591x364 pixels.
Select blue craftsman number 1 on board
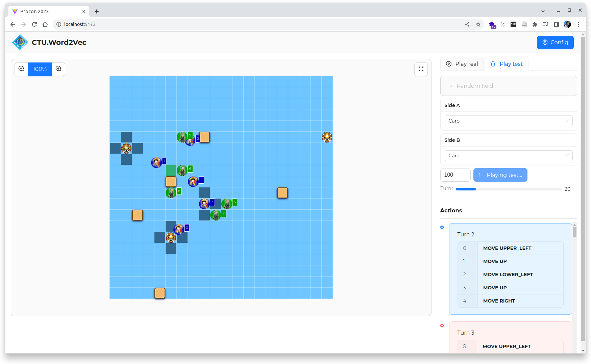point(156,163)
